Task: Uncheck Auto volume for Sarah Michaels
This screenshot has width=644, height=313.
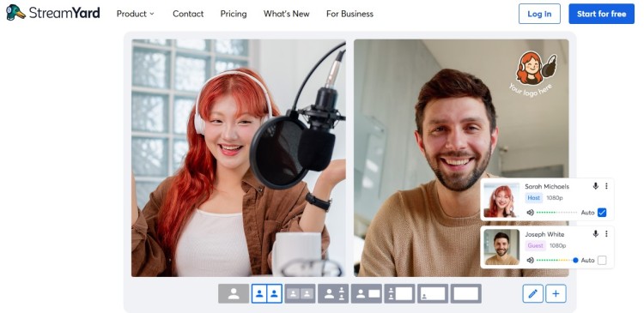Action: click(602, 213)
